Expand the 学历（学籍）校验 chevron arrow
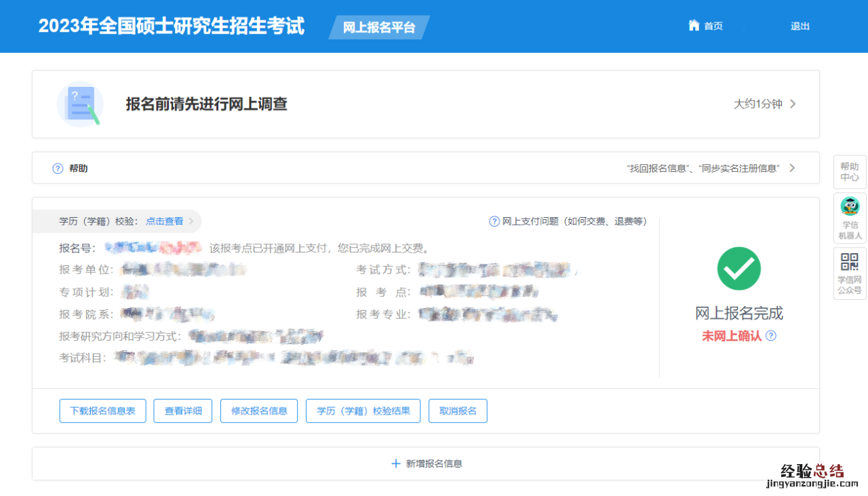868x496 pixels. click(x=191, y=221)
